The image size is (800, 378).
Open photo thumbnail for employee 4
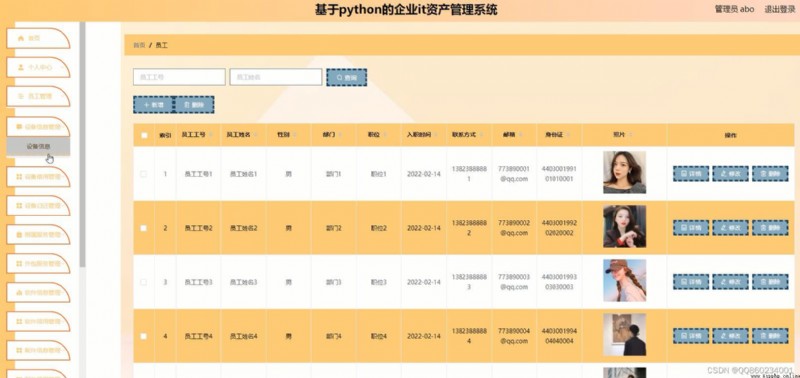(x=624, y=335)
